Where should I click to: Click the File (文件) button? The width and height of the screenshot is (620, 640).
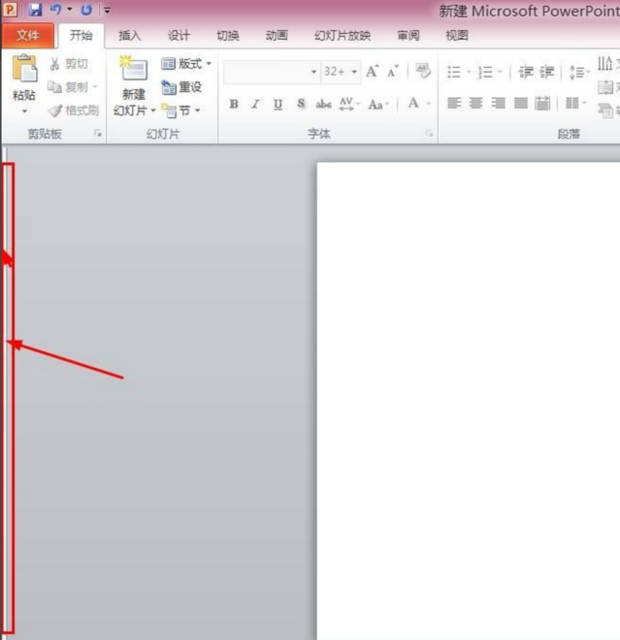[x=27, y=35]
